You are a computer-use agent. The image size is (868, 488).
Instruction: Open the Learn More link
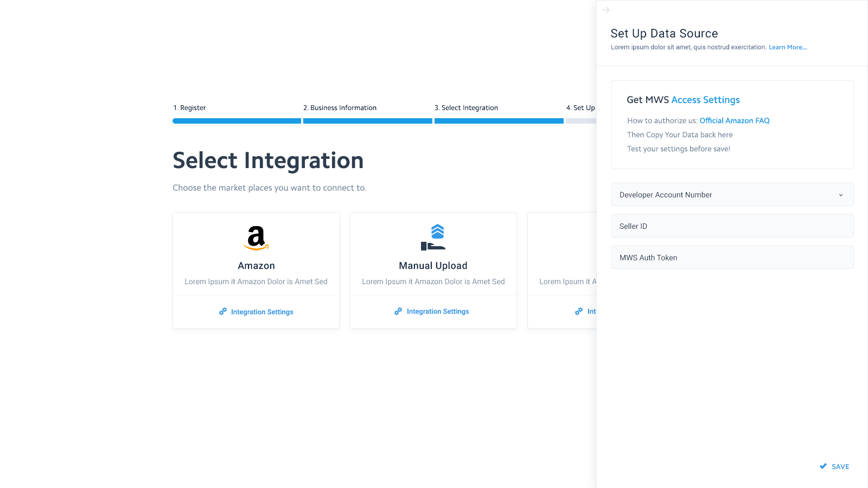(x=788, y=47)
